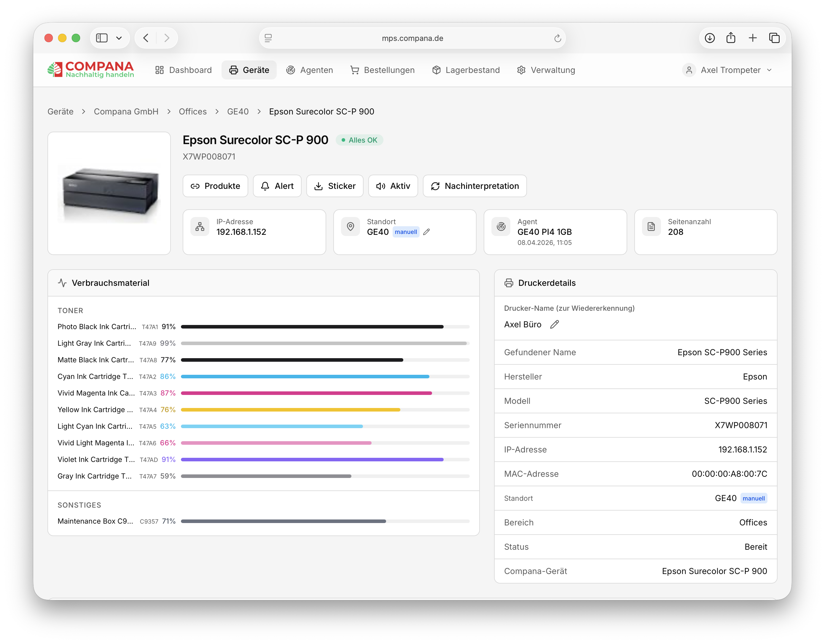Click the Gefundener Name value Epson SC-P900 Series
The width and height of the screenshot is (825, 644).
pos(722,353)
